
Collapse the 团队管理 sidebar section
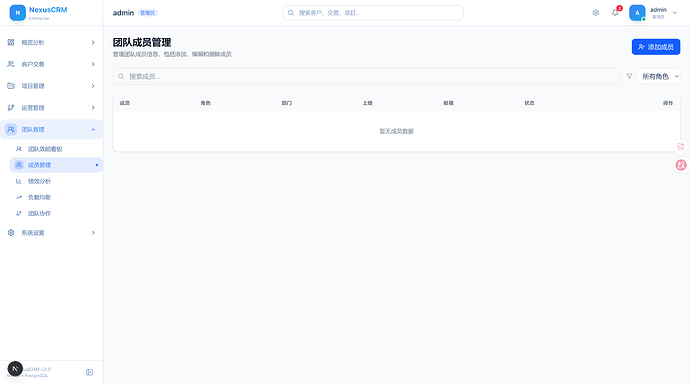tap(51, 129)
